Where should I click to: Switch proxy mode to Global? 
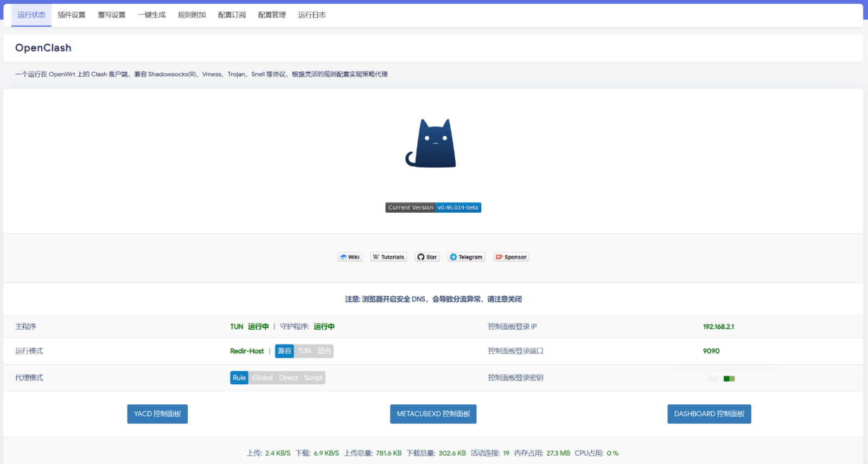[263, 378]
